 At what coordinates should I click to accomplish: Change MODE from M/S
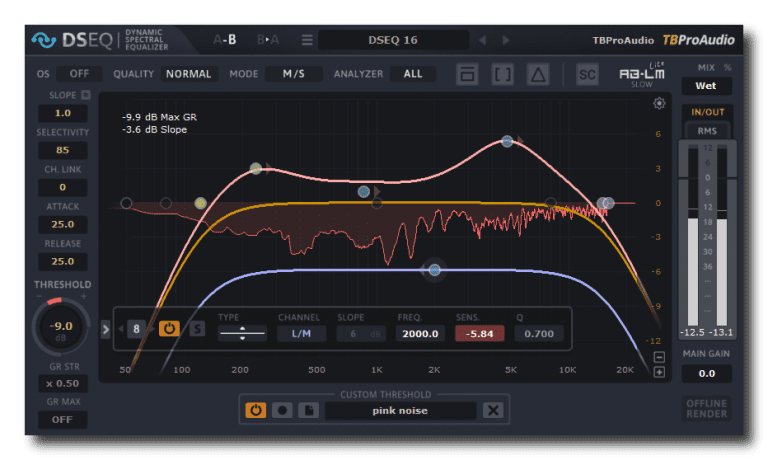click(293, 74)
